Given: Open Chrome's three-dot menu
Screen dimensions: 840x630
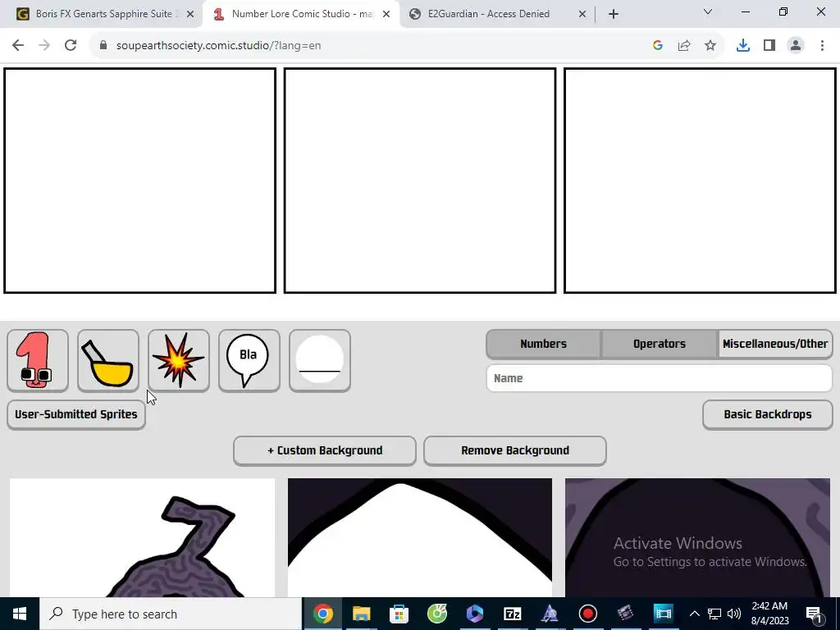Looking at the screenshot, I should (822, 46).
